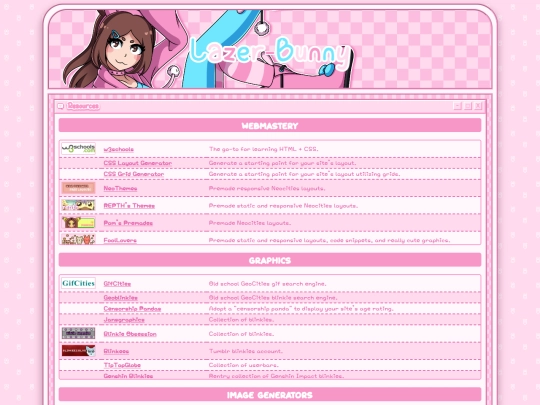This screenshot has height=405, width=540.
Task: Click the Lazer-Bunny header logo
Action: click(x=270, y=52)
